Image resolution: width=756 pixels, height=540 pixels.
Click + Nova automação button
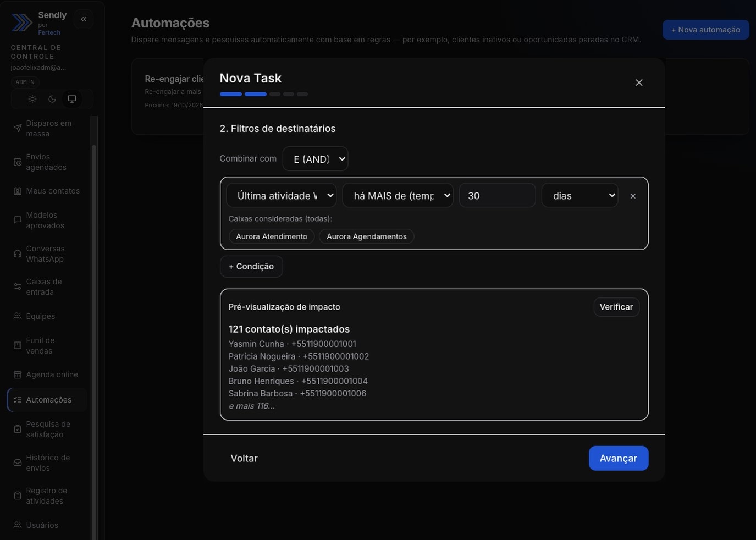point(705,30)
